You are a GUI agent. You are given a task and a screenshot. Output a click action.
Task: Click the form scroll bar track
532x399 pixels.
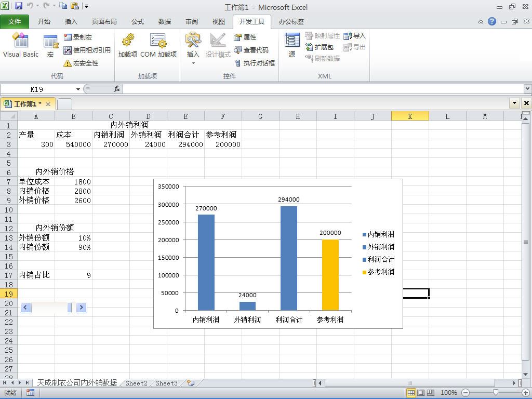coord(49,308)
